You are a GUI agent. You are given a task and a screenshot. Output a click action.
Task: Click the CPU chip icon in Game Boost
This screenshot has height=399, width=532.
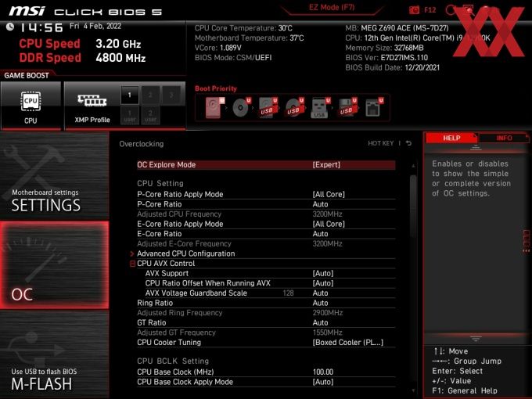point(31,101)
